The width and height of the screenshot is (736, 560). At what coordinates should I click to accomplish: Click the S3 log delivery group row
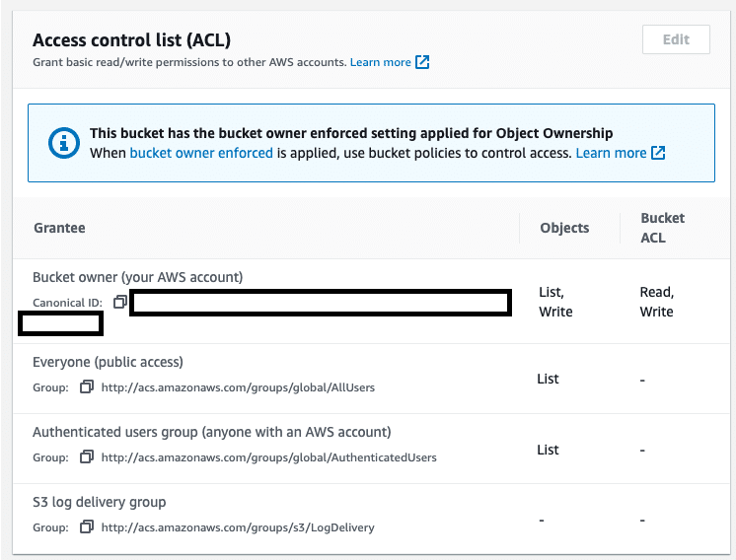(371, 519)
